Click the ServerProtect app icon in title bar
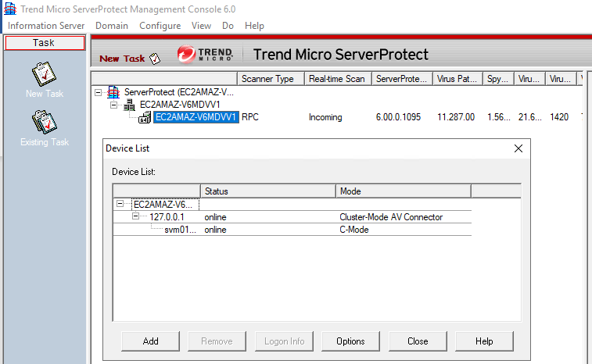The image size is (592, 364). click(10, 9)
